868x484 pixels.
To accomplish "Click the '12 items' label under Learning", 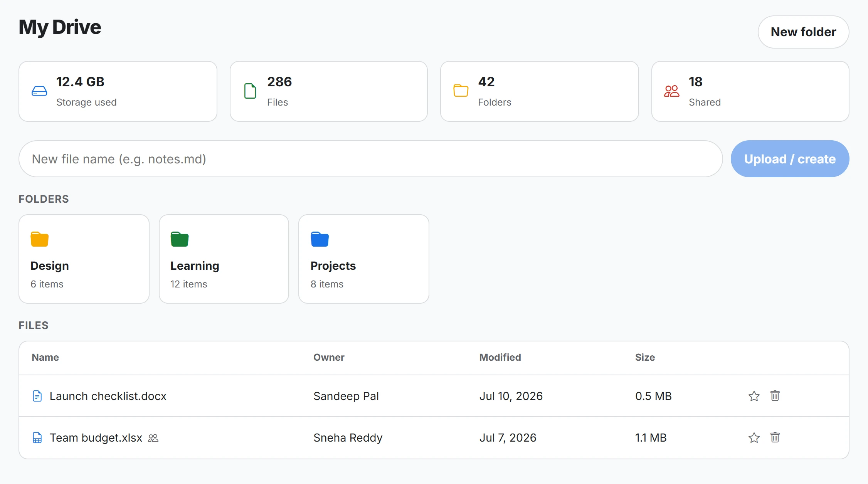I will click(188, 284).
